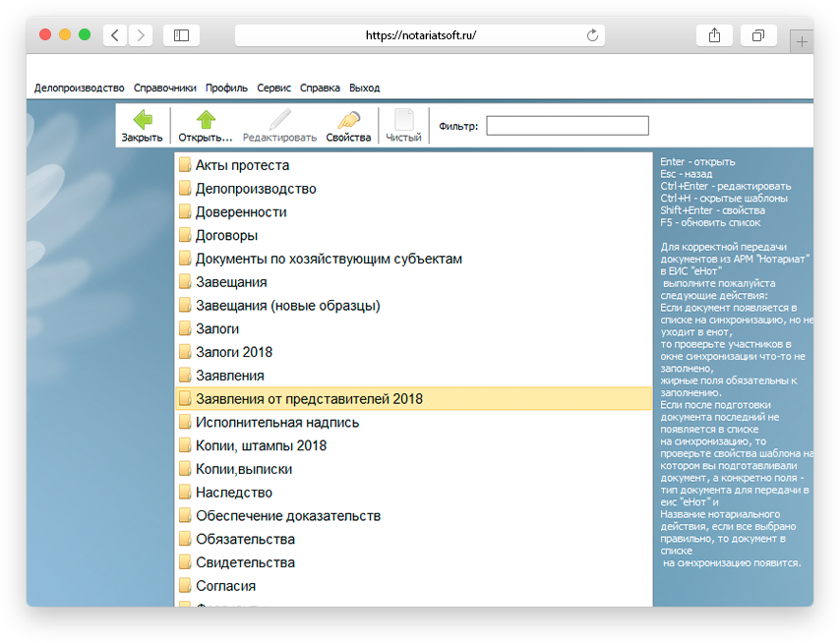The image size is (840, 643).
Task: Click folder icon beside Доверенности
Action: [185, 212]
